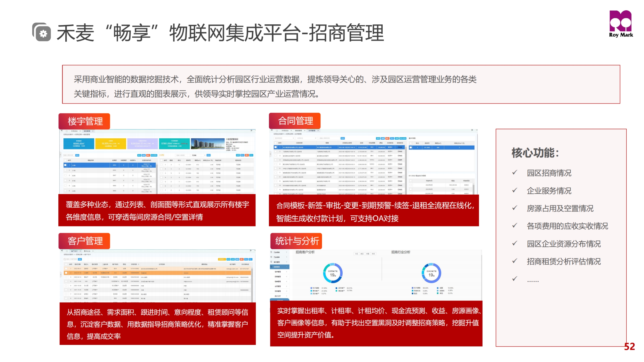Screen dimensions: 644x362
Task: Expand the 财务管理 submenu in 统计与分析 sidebar
Action: point(280,291)
